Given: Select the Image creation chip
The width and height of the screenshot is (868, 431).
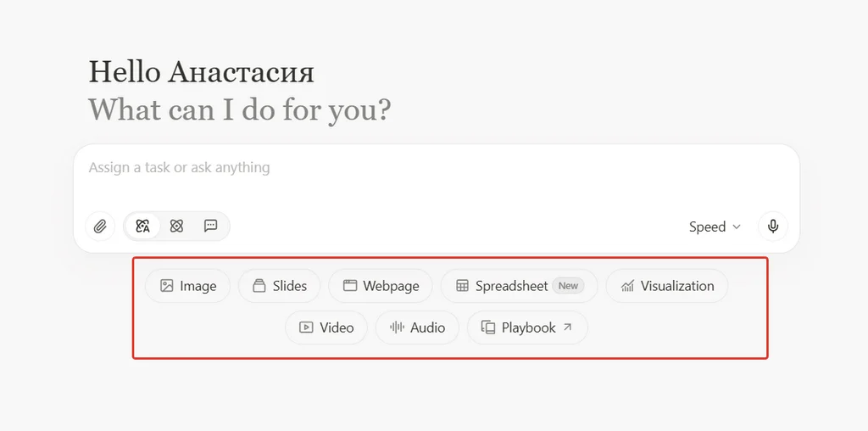Looking at the screenshot, I should tap(188, 286).
